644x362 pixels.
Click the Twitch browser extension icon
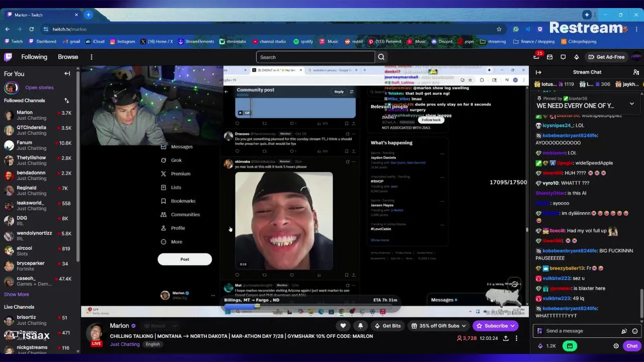click(540, 29)
